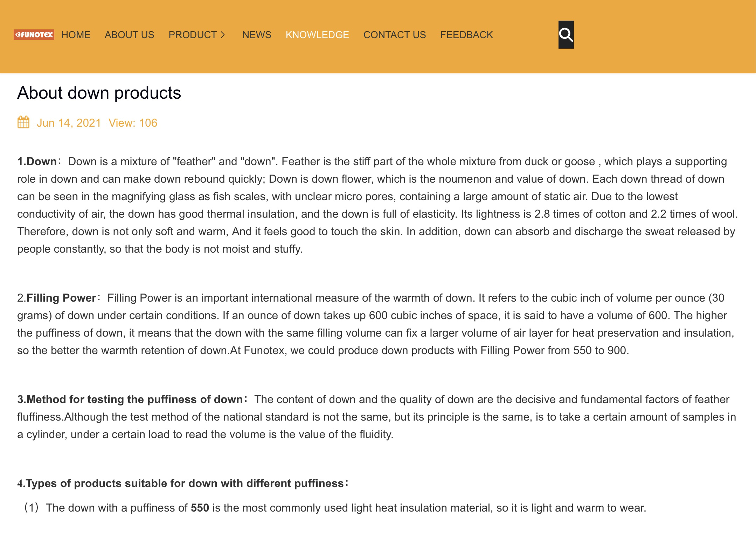Screen dimensions: 756x549
Task: Click the 'Filling Power' bold heading
Action: [x=61, y=298]
